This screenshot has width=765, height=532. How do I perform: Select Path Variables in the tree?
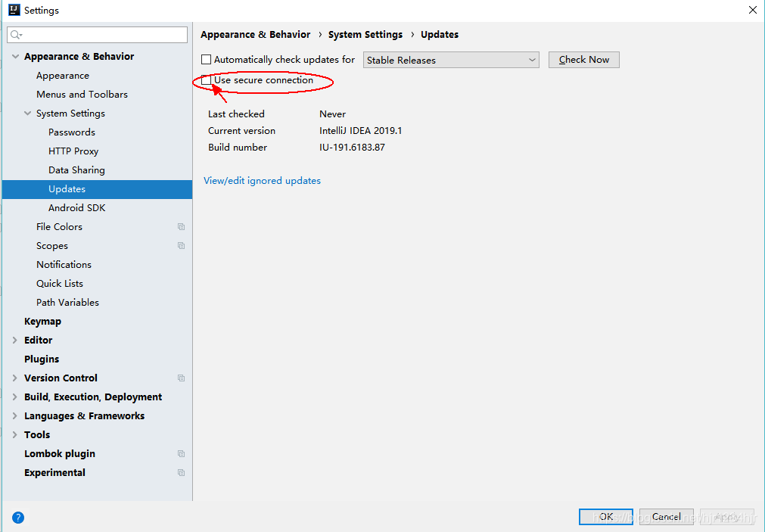point(67,303)
